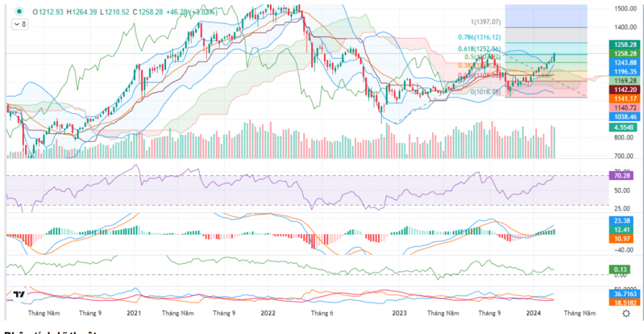The width and height of the screenshot is (644, 334).
Task: Click the RSI value label 70.28
Action: pos(621,175)
